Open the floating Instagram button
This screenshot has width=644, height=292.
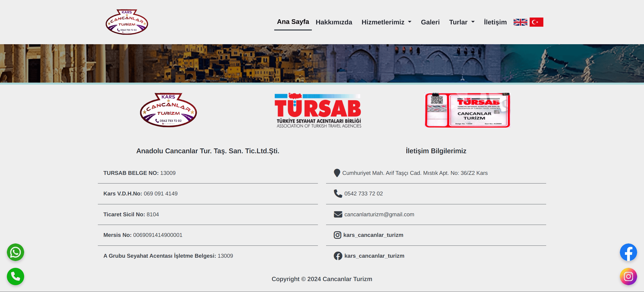tap(628, 276)
